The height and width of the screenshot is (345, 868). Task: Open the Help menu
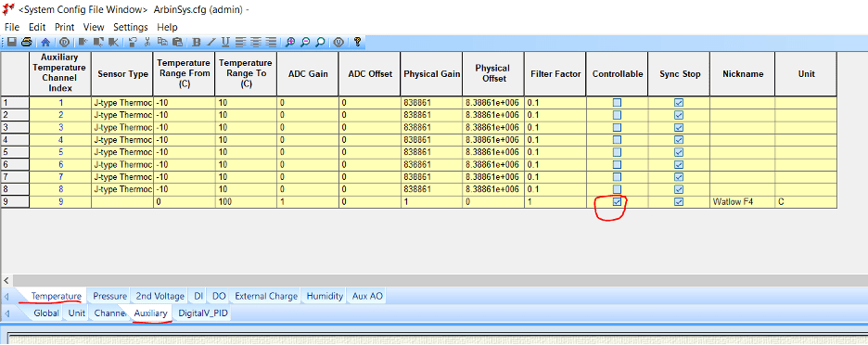tap(167, 27)
